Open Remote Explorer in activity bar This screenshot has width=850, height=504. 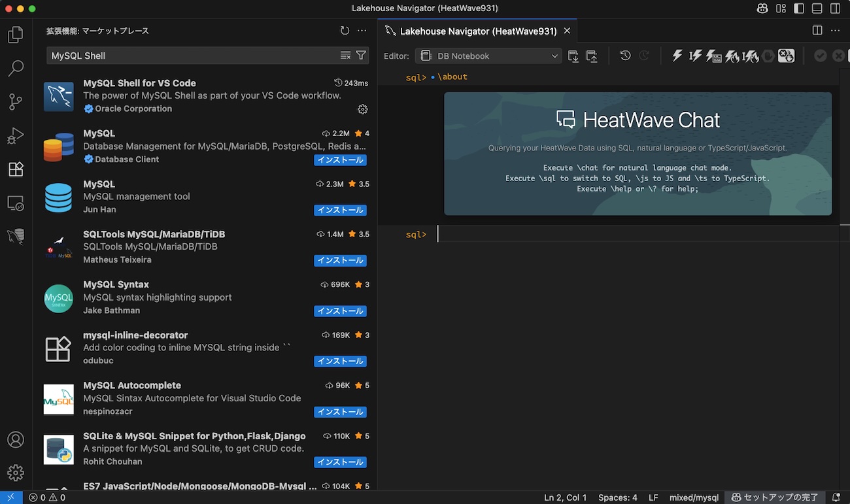click(x=16, y=203)
